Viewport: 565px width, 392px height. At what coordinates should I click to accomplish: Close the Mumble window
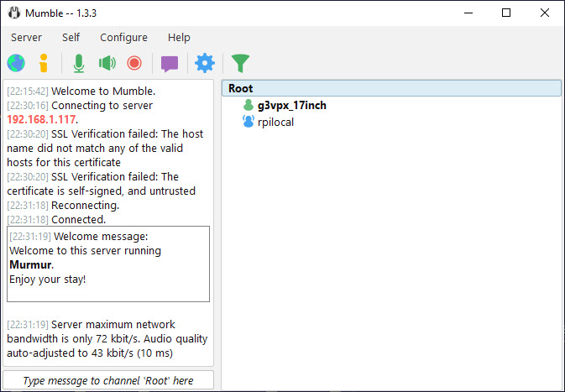pyautogui.click(x=545, y=13)
